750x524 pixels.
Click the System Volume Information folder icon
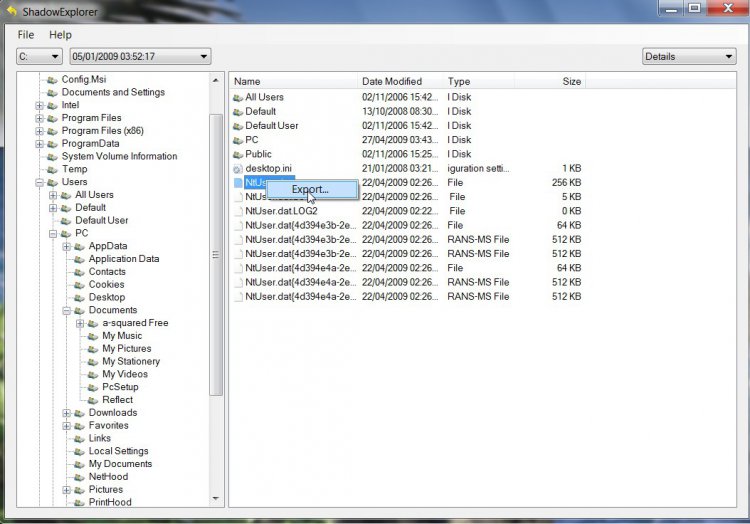(52, 157)
